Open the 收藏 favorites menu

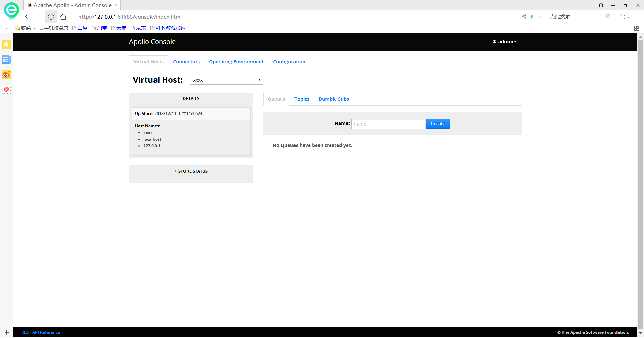pyautogui.click(x=25, y=28)
